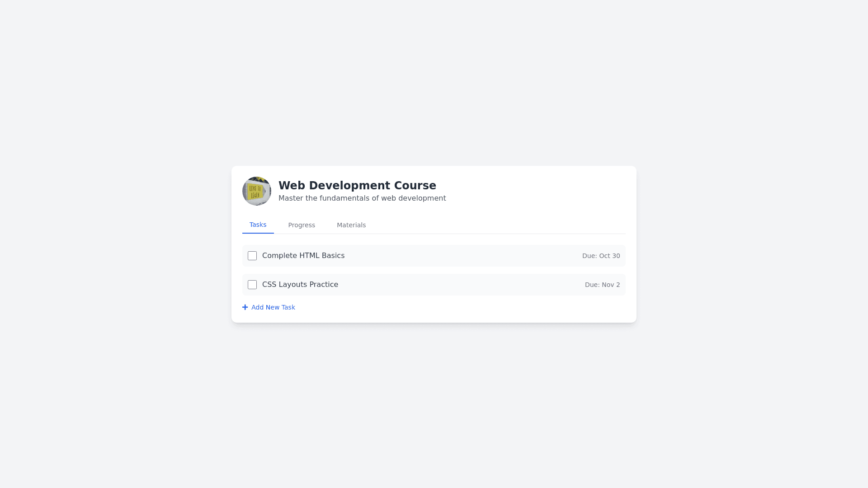The image size is (868, 488).
Task: Click the word Development in the title
Action: (x=349, y=186)
